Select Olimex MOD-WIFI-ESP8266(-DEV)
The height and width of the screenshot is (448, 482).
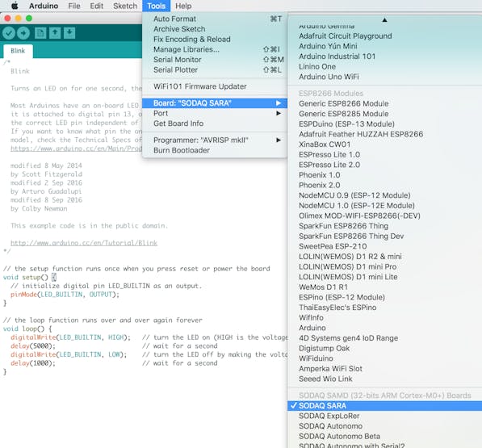click(x=385, y=216)
